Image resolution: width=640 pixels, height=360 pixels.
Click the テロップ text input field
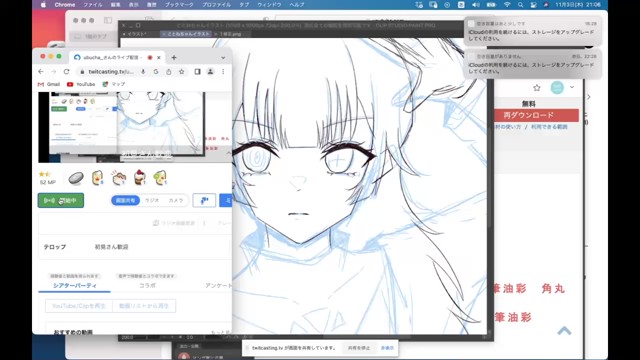(x=161, y=247)
